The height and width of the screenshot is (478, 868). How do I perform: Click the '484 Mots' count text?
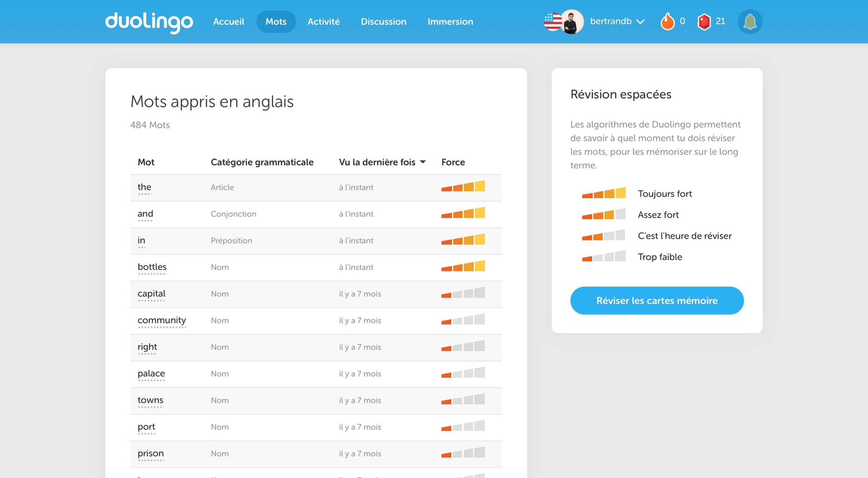coord(150,125)
